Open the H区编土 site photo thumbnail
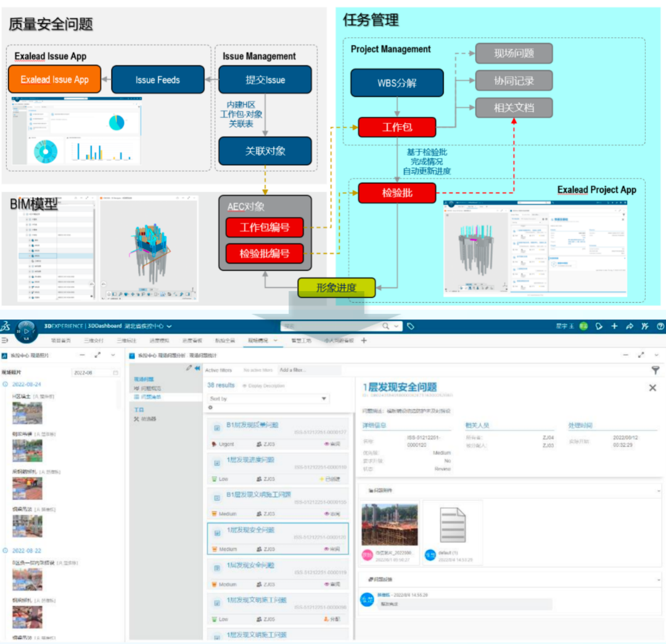Screen dimensions: 666x644 coord(27,413)
